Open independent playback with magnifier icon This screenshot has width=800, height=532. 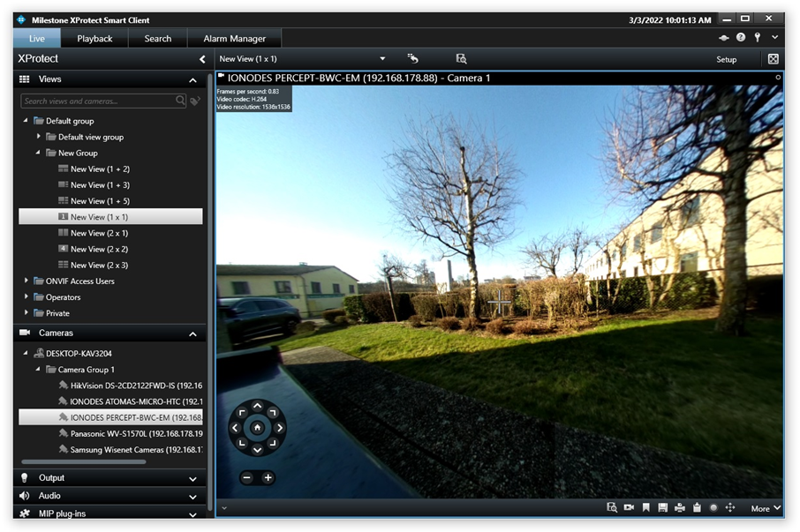612,507
